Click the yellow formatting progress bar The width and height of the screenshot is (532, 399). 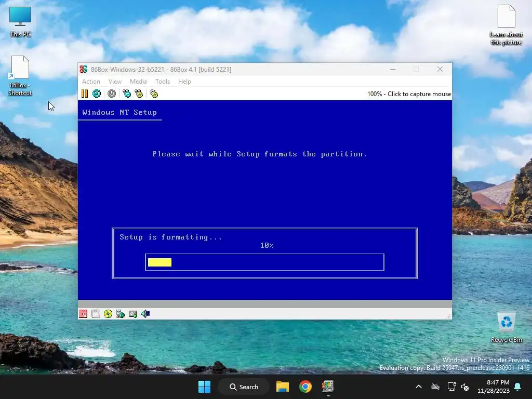pos(160,262)
